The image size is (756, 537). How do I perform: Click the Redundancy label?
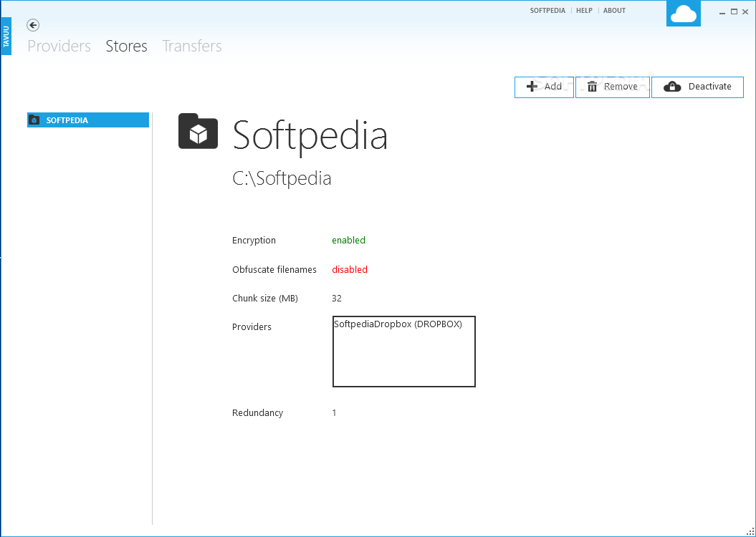[x=257, y=412]
